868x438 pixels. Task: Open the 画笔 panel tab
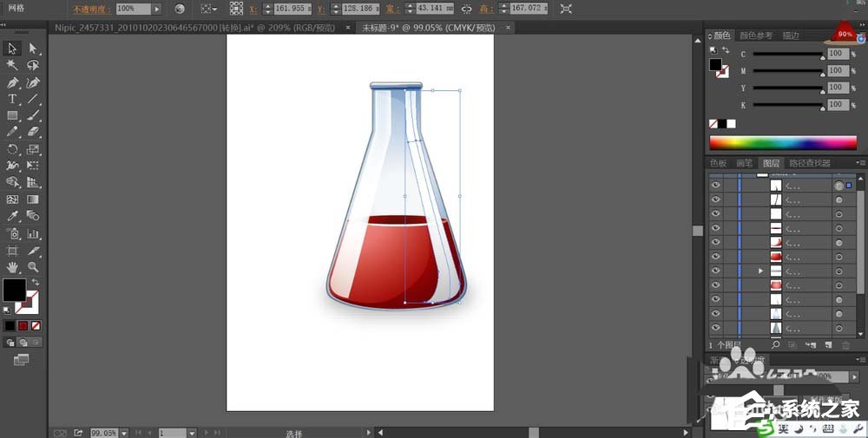745,163
